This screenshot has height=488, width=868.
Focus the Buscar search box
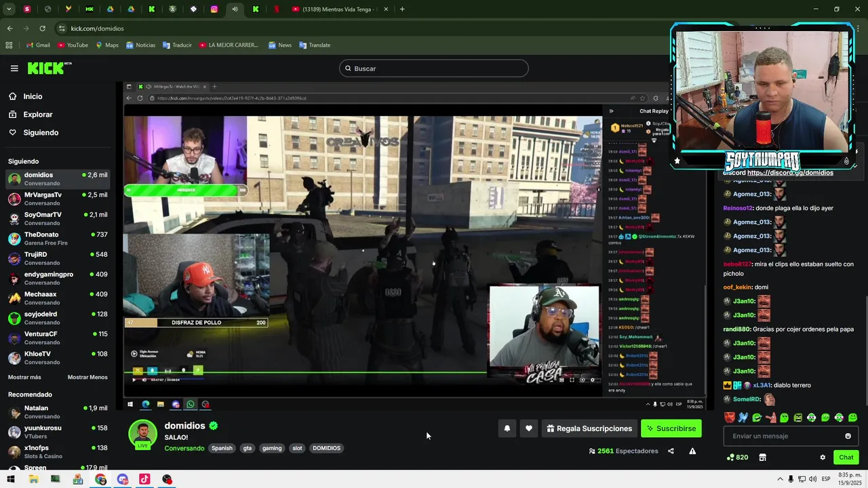434,68
